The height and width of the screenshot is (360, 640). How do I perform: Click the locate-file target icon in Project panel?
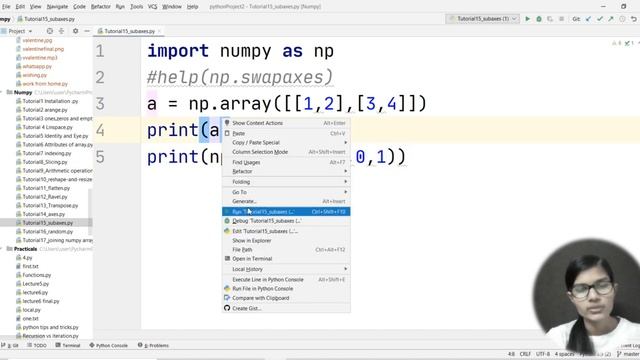click(50, 31)
